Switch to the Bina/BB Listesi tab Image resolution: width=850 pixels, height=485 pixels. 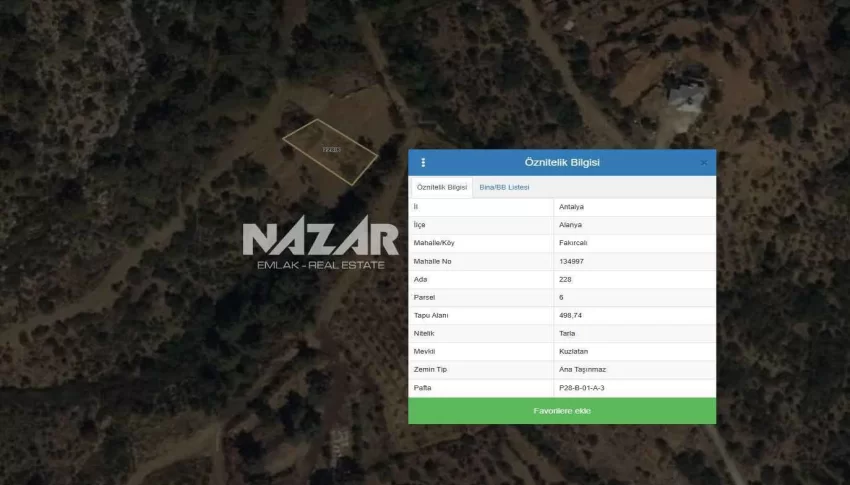click(x=504, y=188)
